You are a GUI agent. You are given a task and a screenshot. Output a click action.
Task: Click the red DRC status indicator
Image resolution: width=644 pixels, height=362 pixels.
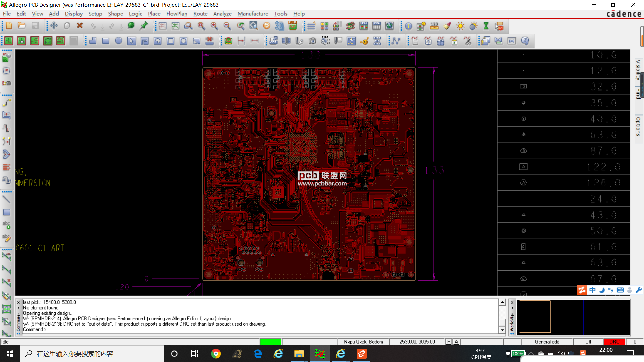(x=614, y=342)
